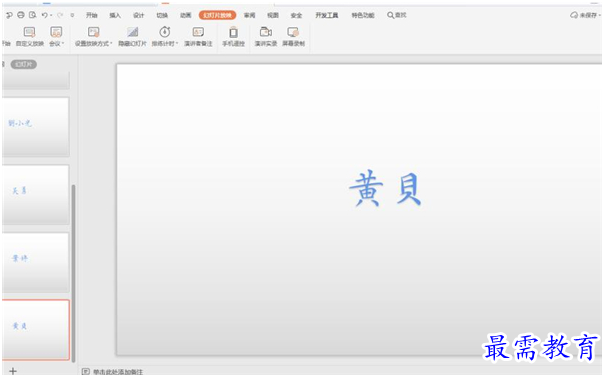Click the phone remote (手机遥控) icon
606x379 pixels.
[x=233, y=32]
